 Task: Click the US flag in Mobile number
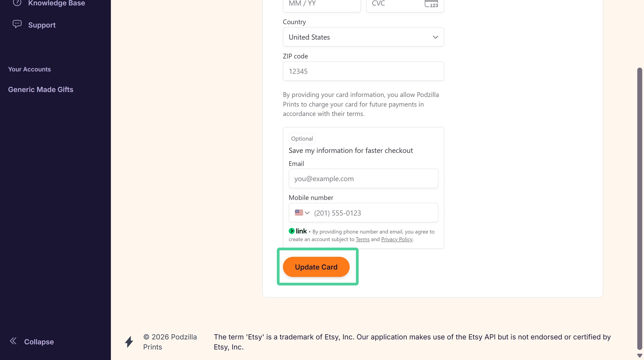(299, 213)
